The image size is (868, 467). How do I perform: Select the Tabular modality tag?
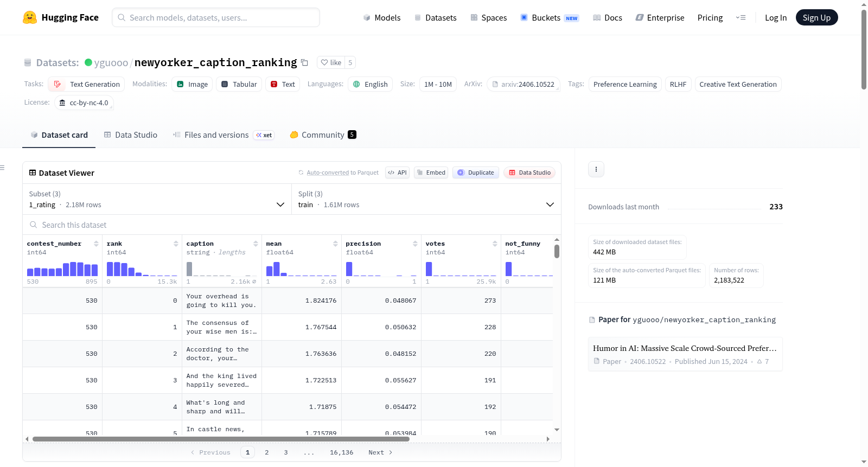[239, 84]
